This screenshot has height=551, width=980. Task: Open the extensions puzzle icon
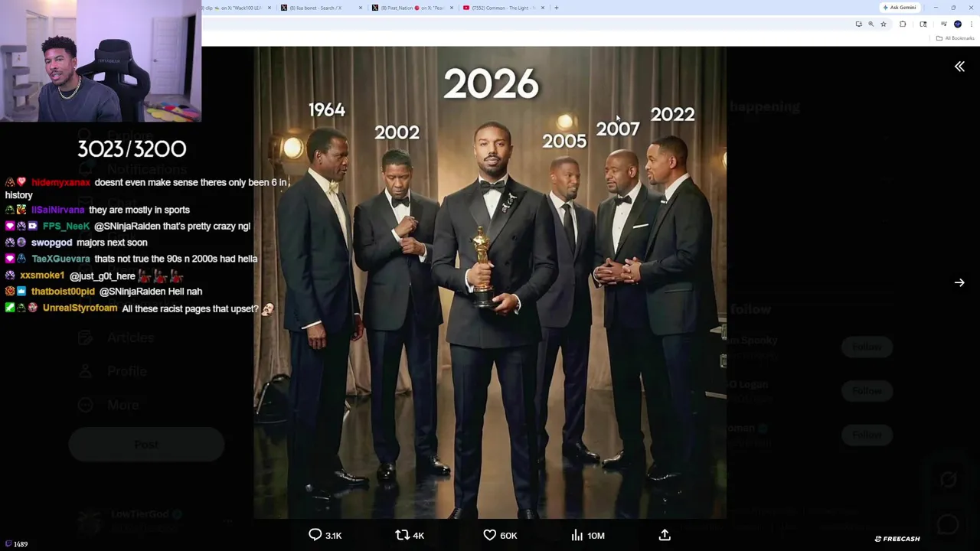pos(903,24)
